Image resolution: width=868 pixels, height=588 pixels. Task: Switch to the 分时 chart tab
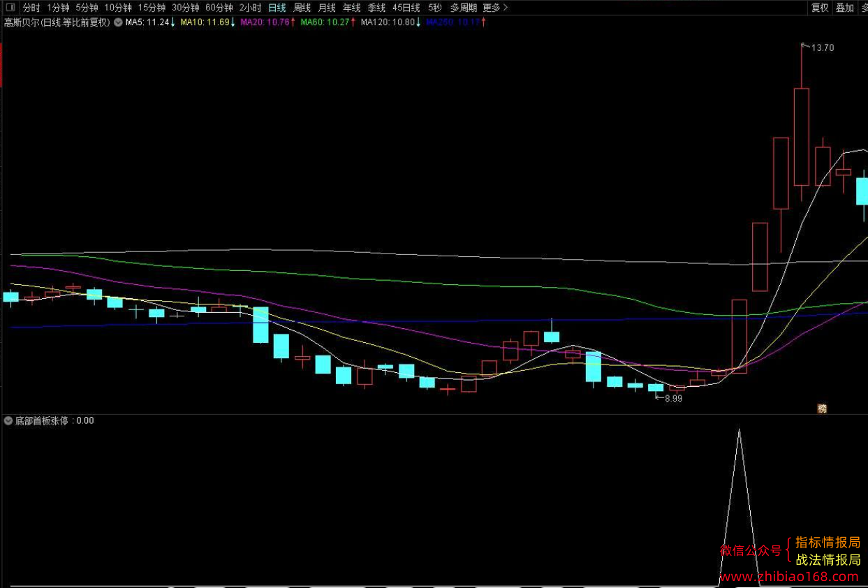pyautogui.click(x=31, y=8)
